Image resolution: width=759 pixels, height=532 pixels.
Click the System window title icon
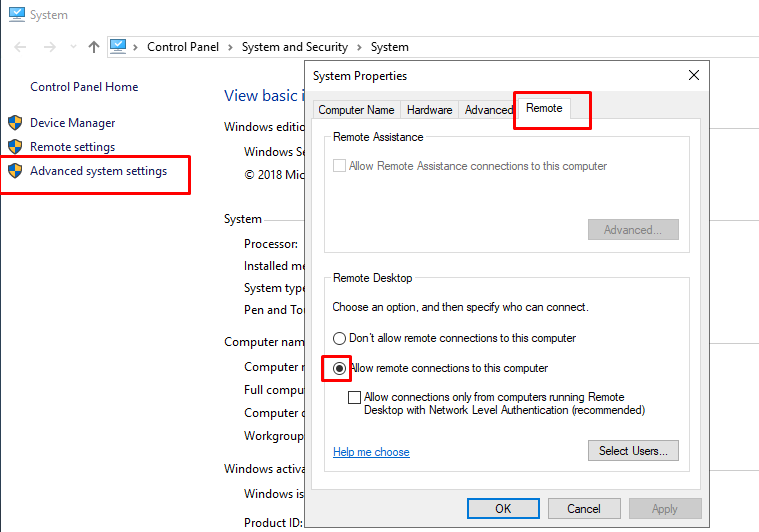(x=16, y=14)
